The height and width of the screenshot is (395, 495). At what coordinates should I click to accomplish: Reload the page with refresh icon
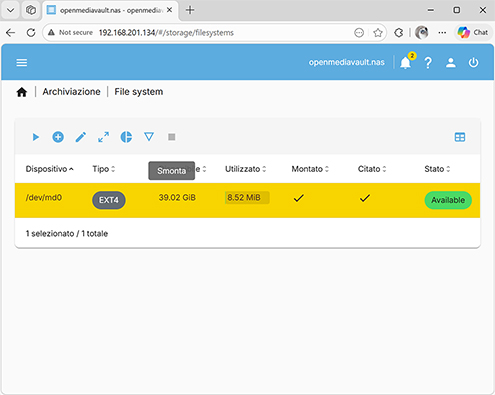(31, 33)
